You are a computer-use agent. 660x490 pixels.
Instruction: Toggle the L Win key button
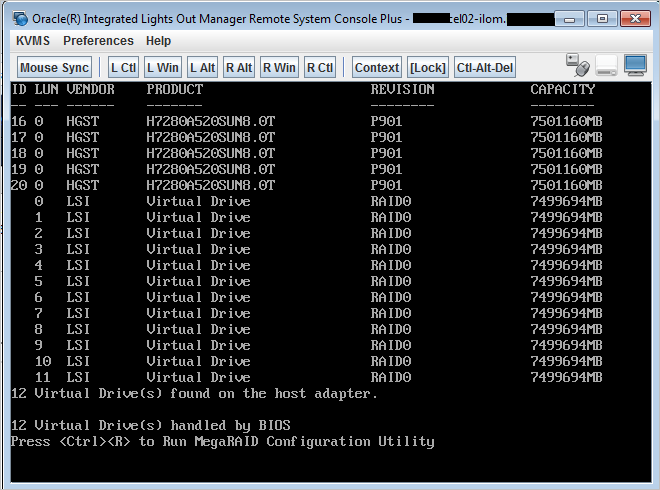[162, 67]
